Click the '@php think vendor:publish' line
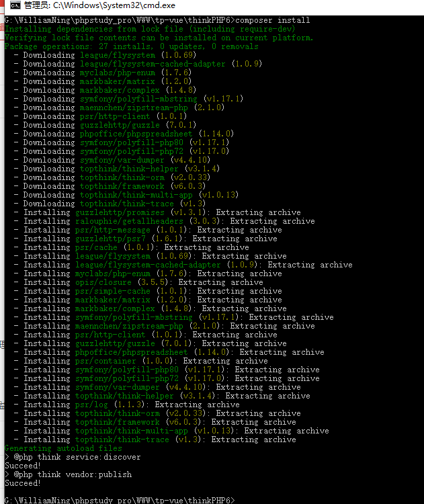424x504 pixels. (68, 474)
